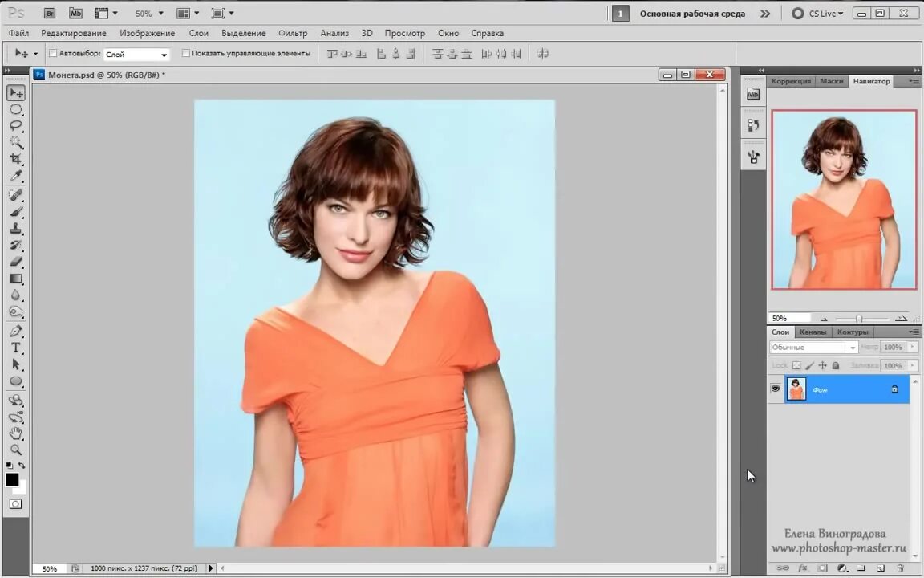Launch Mini Bridge from the application bar

75,13
